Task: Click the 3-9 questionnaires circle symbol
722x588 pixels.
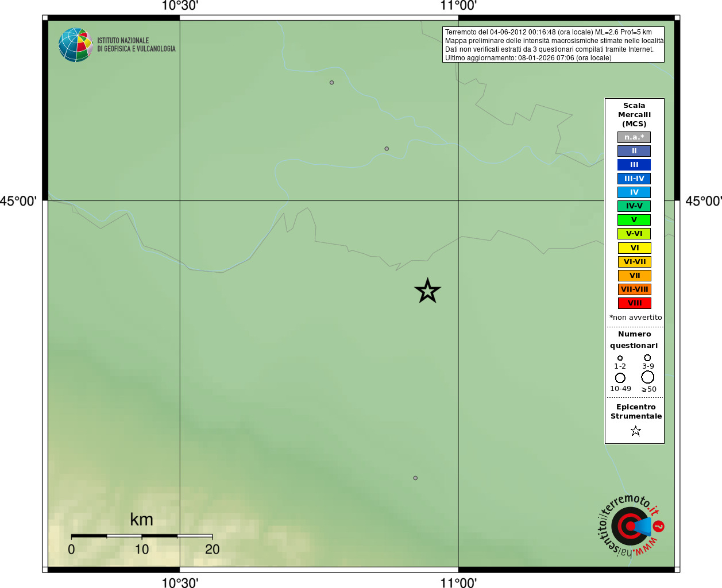Action: pos(647,358)
